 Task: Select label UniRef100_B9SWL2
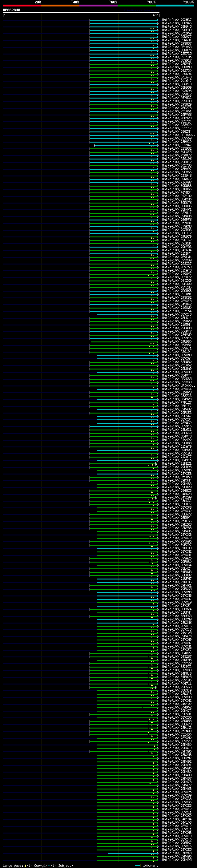[176, 94]
